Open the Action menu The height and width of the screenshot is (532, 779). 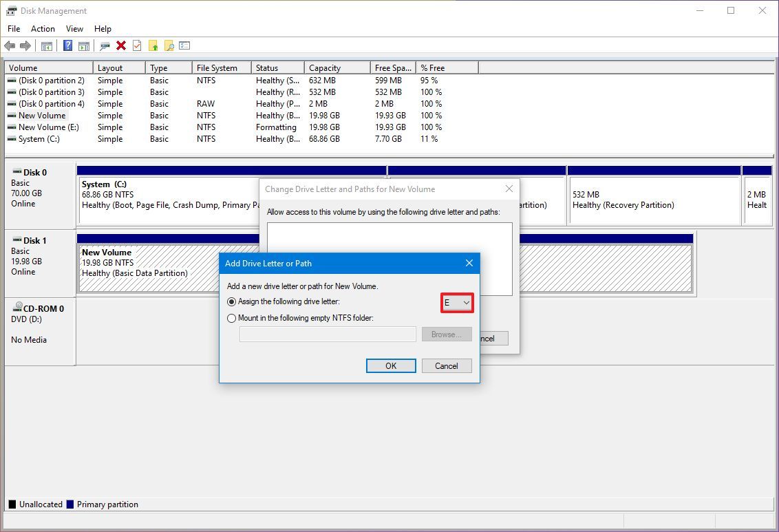click(43, 29)
